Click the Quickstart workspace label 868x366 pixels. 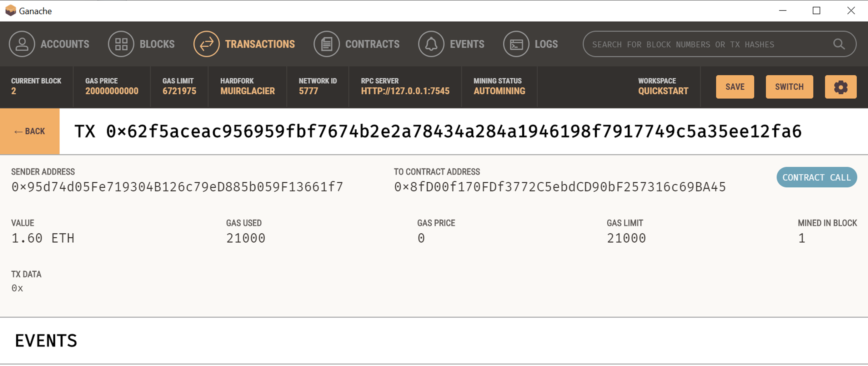click(662, 91)
